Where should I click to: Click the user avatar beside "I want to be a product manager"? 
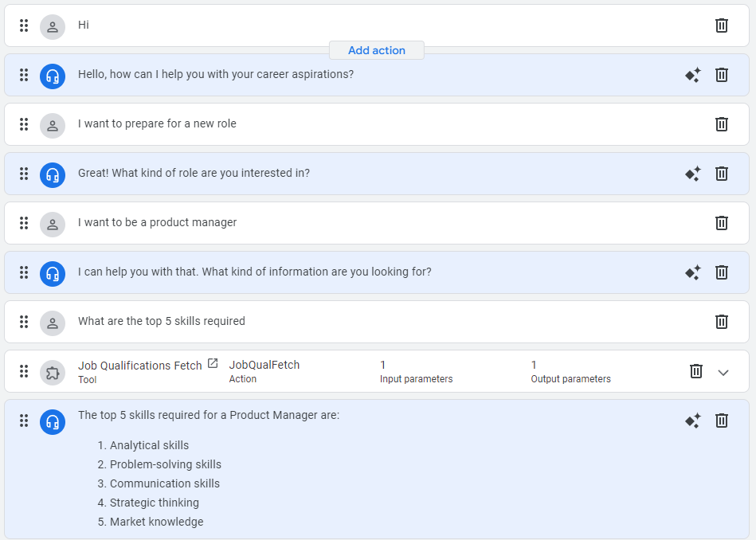[x=53, y=223]
